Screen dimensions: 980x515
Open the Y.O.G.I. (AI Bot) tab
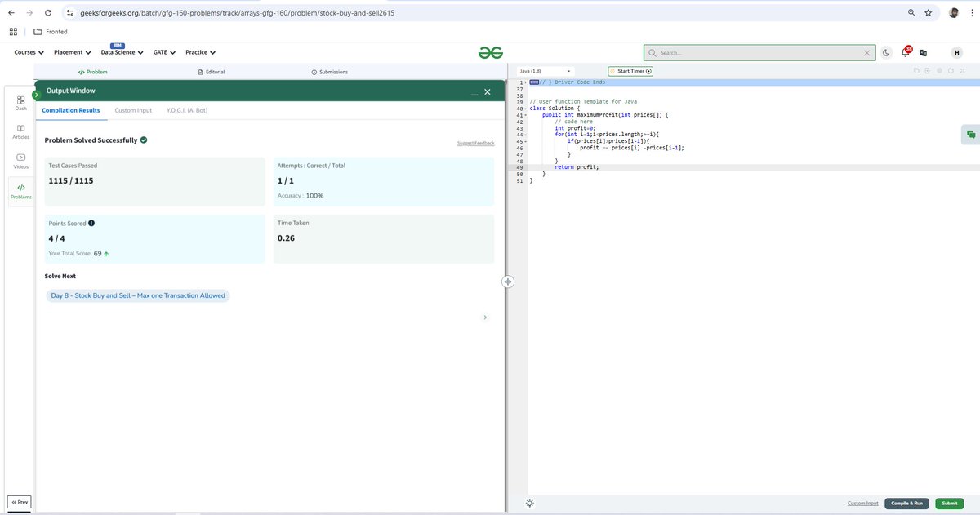tap(187, 110)
